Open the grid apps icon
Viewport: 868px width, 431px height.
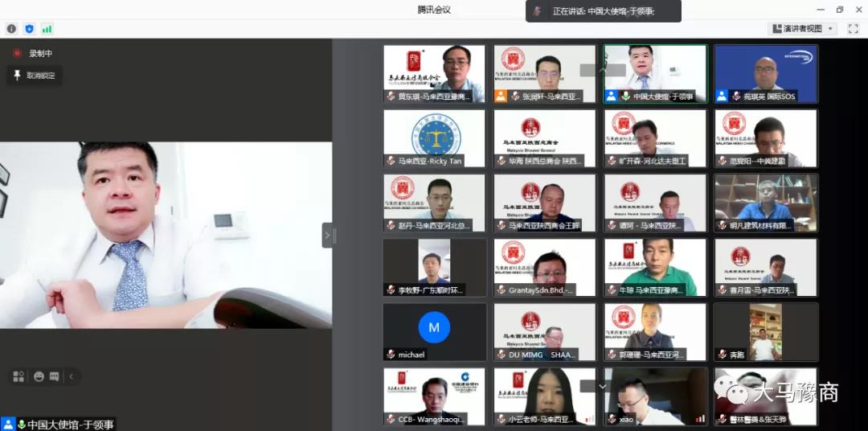(x=18, y=376)
